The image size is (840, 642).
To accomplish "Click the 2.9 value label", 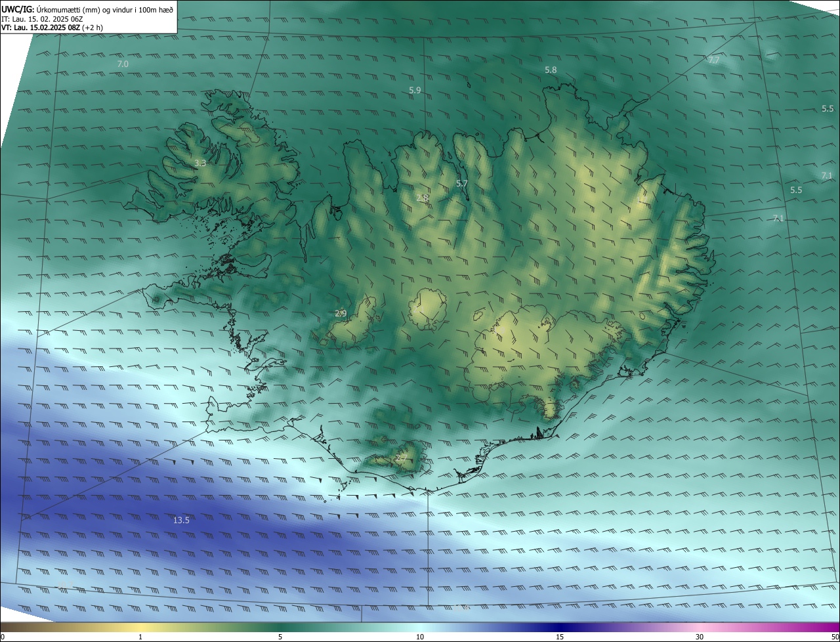I will click(x=341, y=314).
